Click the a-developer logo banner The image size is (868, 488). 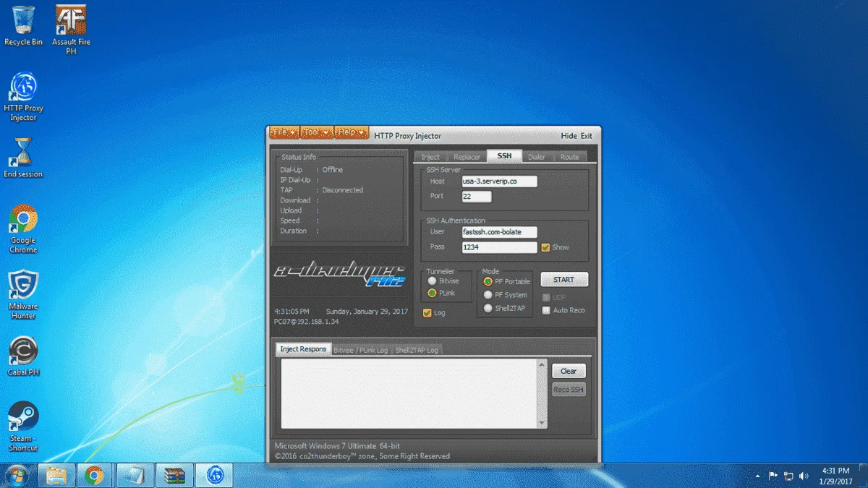coord(339,275)
